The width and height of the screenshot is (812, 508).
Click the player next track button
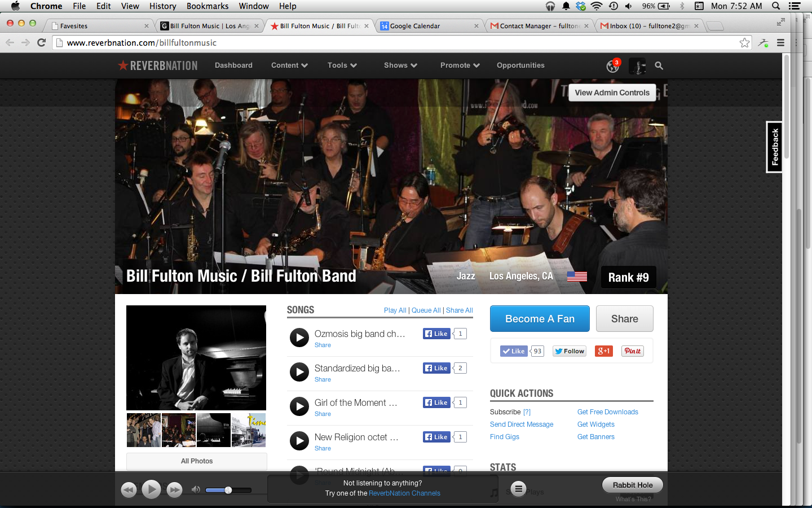click(x=175, y=489)
